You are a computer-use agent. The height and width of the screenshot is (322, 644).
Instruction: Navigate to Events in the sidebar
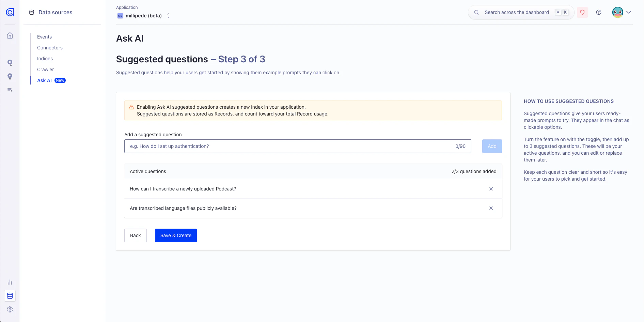(x=44, y=37)
